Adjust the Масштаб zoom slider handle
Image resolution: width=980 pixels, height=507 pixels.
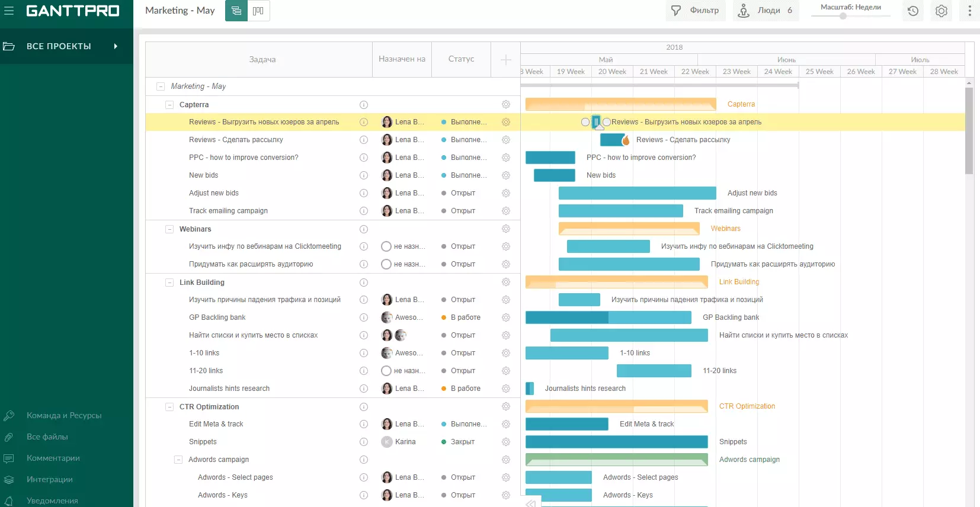pyautogui.click(x=843, y=16)
